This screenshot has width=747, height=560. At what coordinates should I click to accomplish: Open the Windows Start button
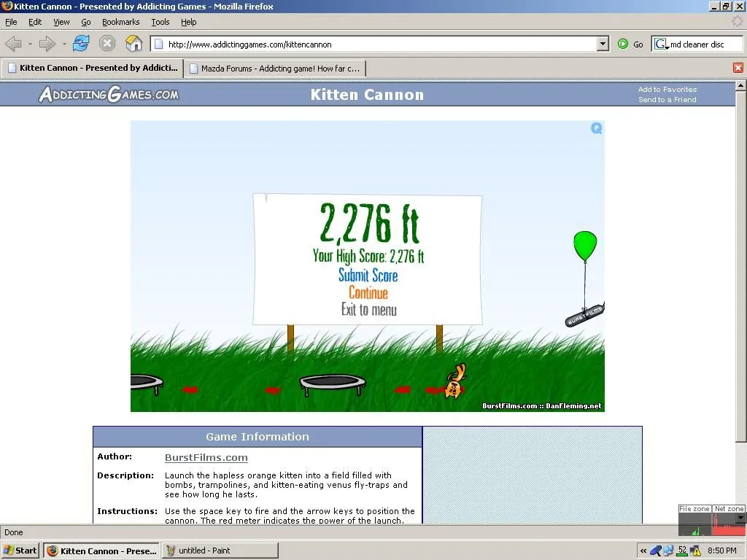click(x=20, y=551)
